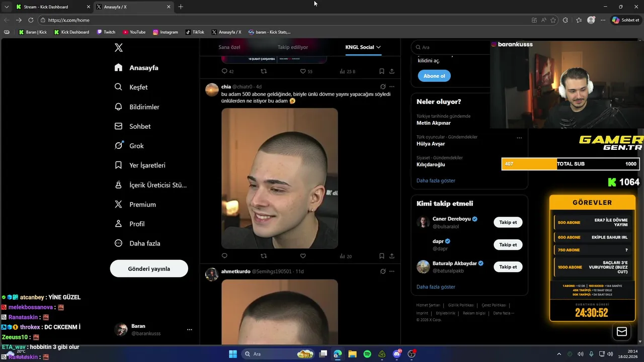Click the Premium X icon

coord(118,204)
